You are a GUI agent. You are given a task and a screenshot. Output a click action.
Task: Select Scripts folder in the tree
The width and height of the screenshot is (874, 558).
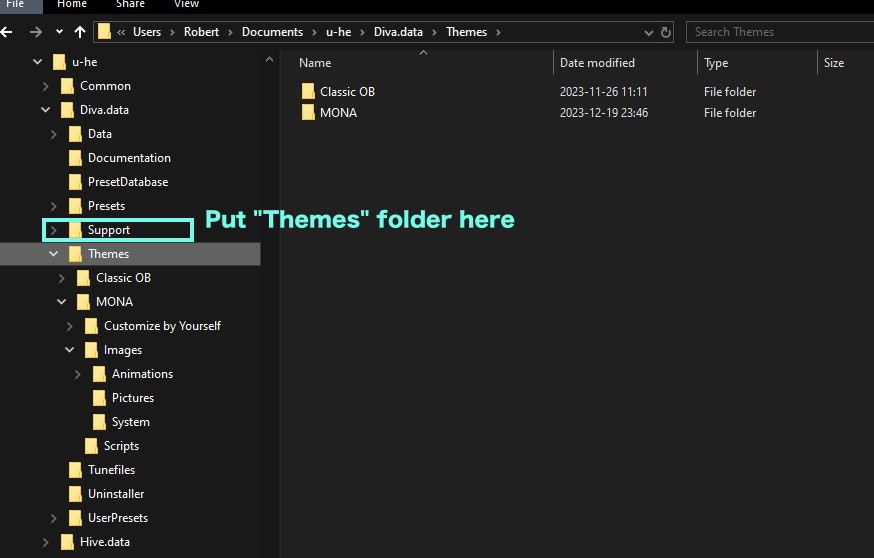(x=121, y=445)
